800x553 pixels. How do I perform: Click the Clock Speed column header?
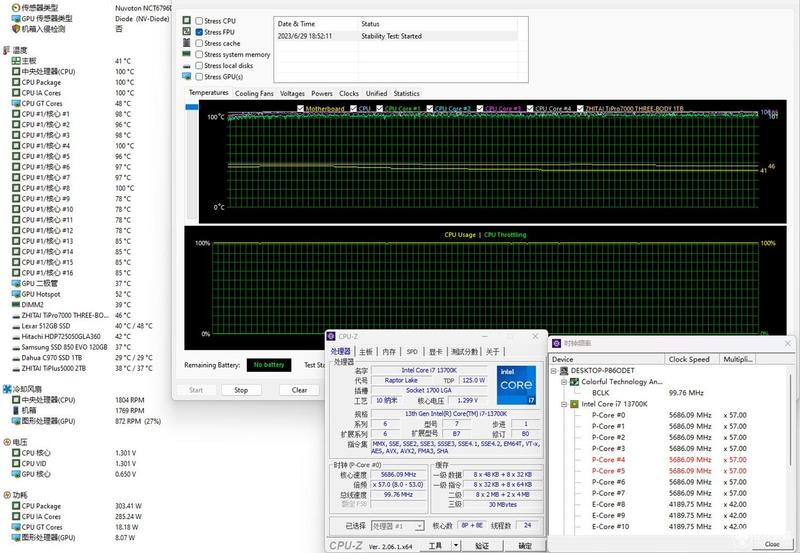pyautogui.click(x=692, y=359)
